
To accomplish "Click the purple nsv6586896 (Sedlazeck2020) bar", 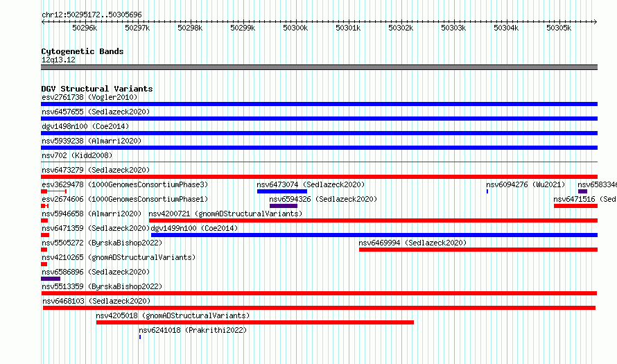I will 51,279.
